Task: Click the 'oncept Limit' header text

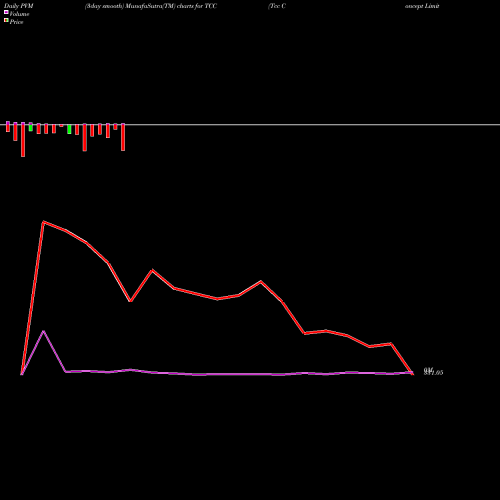Action: coord(422,6)
